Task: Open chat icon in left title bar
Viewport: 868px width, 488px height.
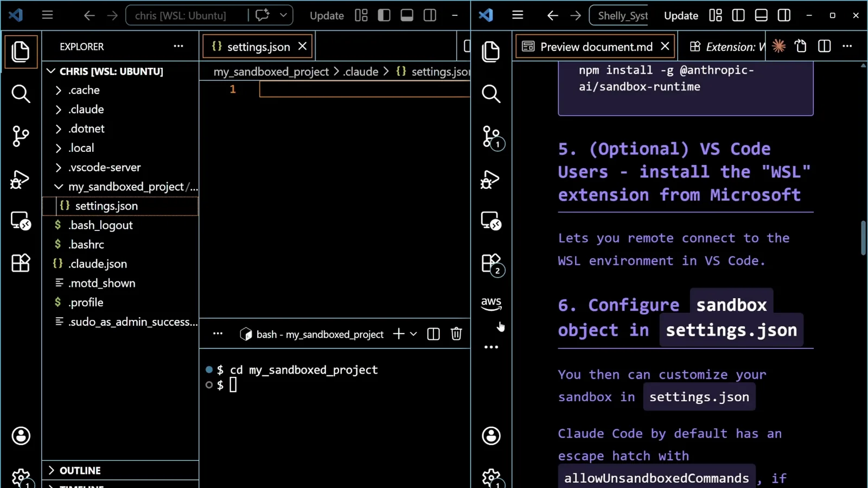Action: click(x=263, y=15)
